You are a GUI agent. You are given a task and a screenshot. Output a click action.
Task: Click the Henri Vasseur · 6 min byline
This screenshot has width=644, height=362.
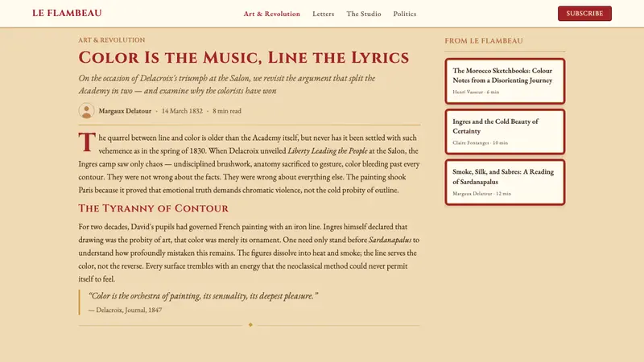[x=476, y=92]
